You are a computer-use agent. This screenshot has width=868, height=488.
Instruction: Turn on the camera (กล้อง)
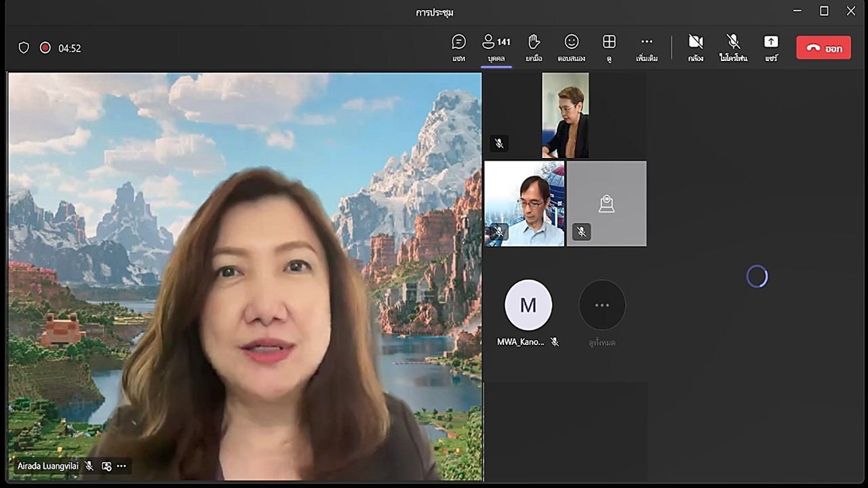[696, 47]
